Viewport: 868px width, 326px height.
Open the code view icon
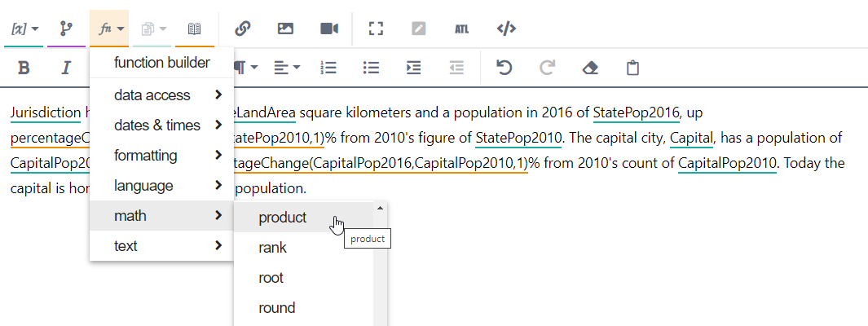pos(506,29)
